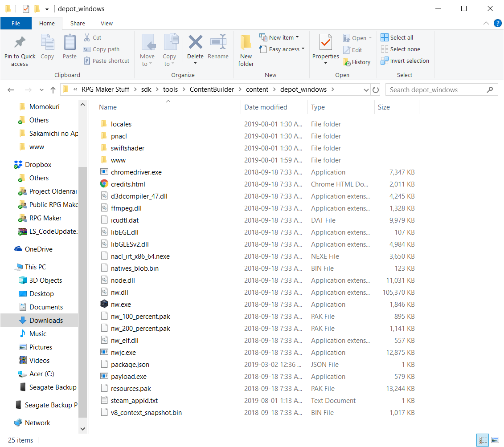Viewport: 504px width, 447px height.
Task: Go back with the left arrow
Action: [11, 90]
